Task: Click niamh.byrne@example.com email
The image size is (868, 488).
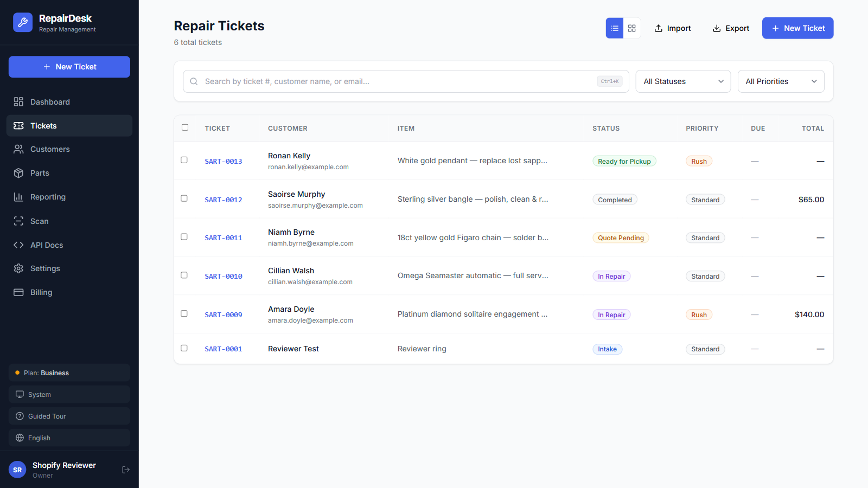Action: (311, 243)
